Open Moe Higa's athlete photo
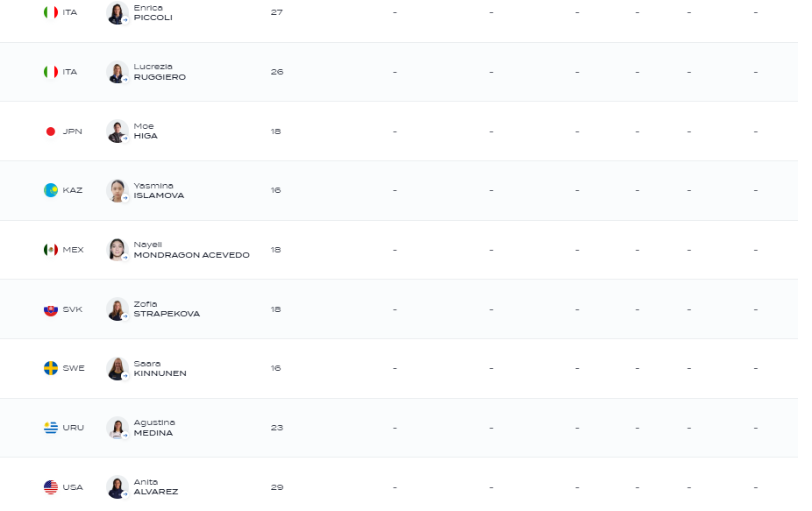Viewport: 812px width, 511px height. click(x=118, y=131)
